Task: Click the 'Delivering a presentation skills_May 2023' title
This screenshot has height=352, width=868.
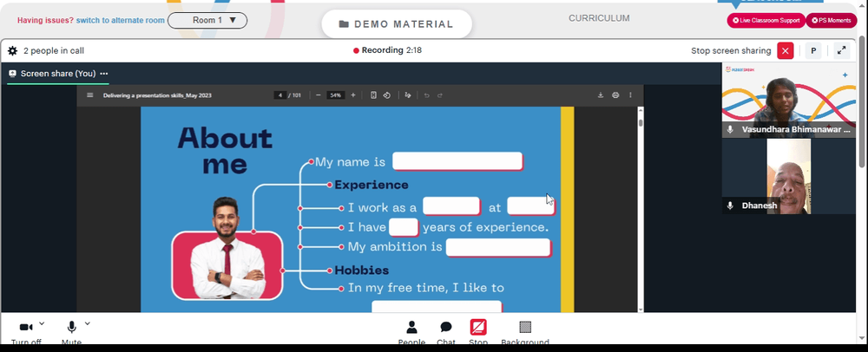Action: 157,95
